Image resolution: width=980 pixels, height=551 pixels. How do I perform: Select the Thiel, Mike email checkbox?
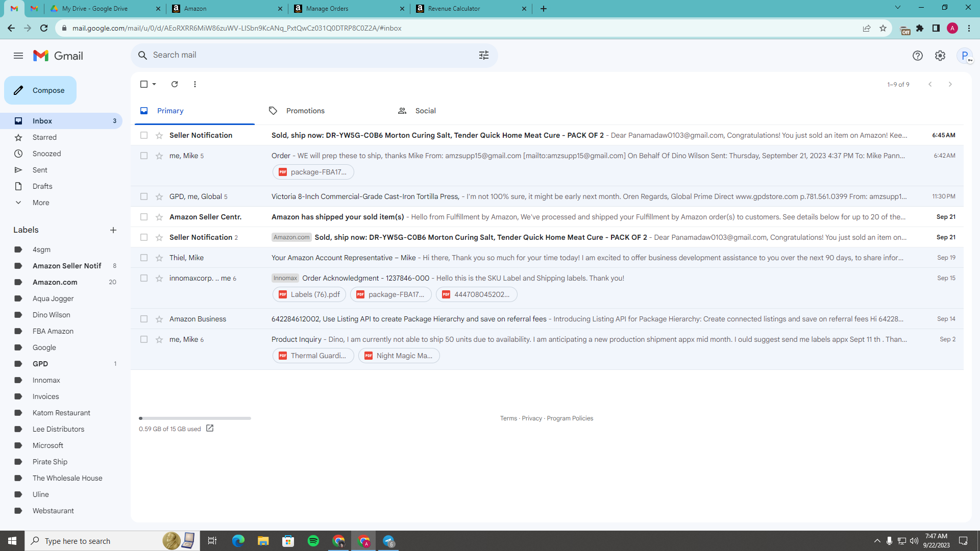pyautogui.click(x=144, y=258)
